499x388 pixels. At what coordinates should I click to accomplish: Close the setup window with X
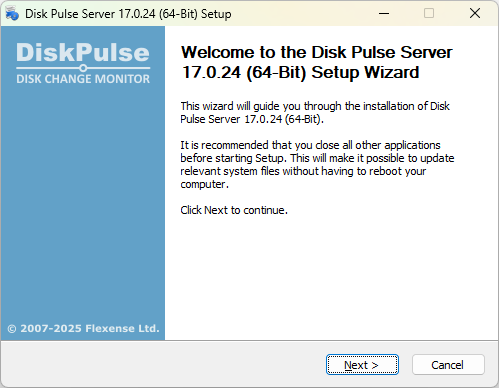475,13
